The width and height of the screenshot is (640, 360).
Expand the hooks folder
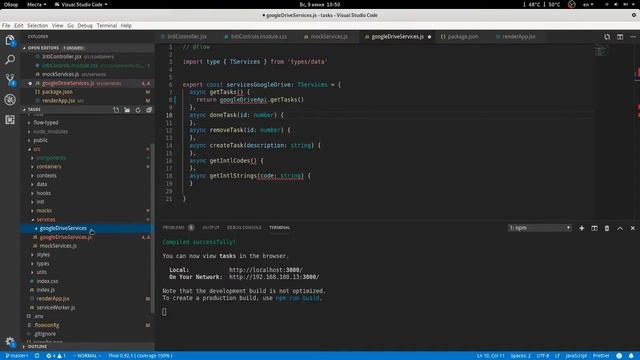(44, 193)
